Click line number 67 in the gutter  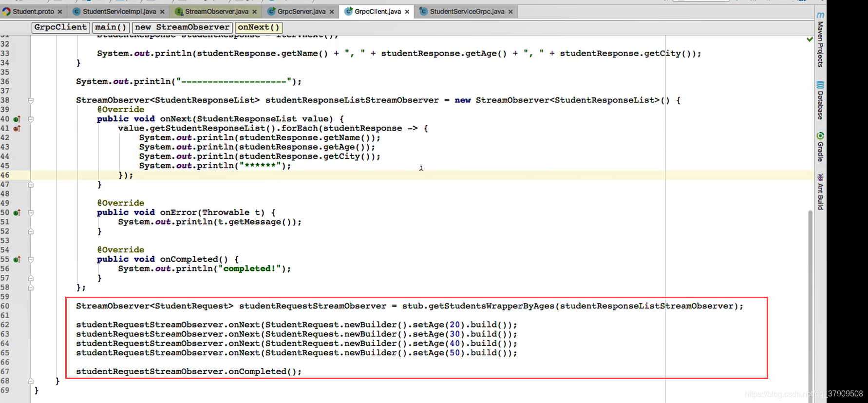(x=5, y=371)
